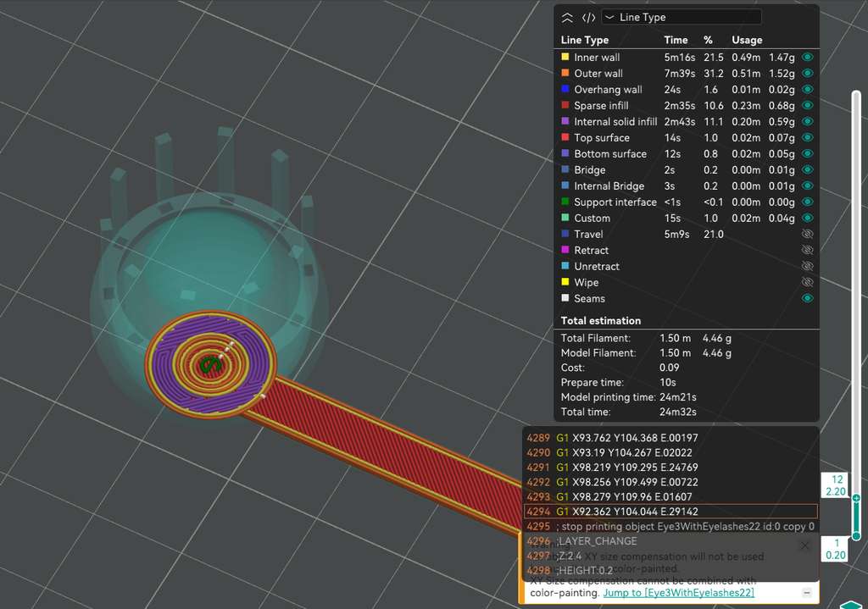Click the yellow Inner wall color swatch
This screenshot has height=609, width=868.
pyautogui.click(x=565, y=57)
